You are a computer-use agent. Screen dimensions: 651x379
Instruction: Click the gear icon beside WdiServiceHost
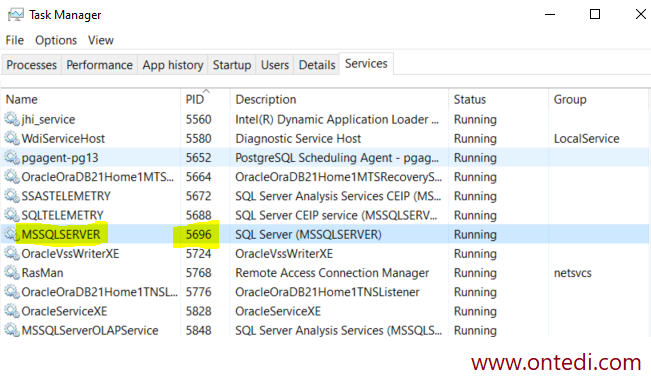click(x=12, y=138)
